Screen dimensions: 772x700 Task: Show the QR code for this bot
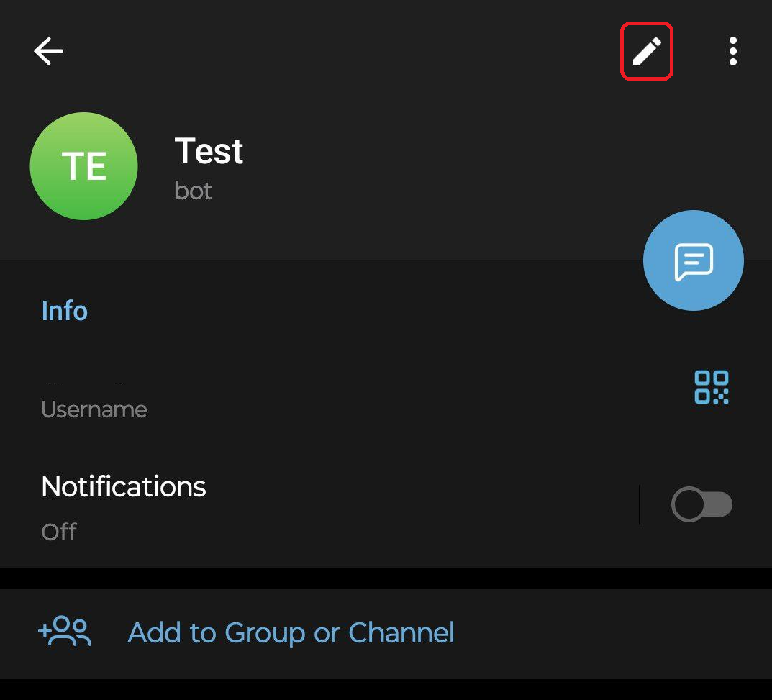pyautogui.click(x=711, y=387)
